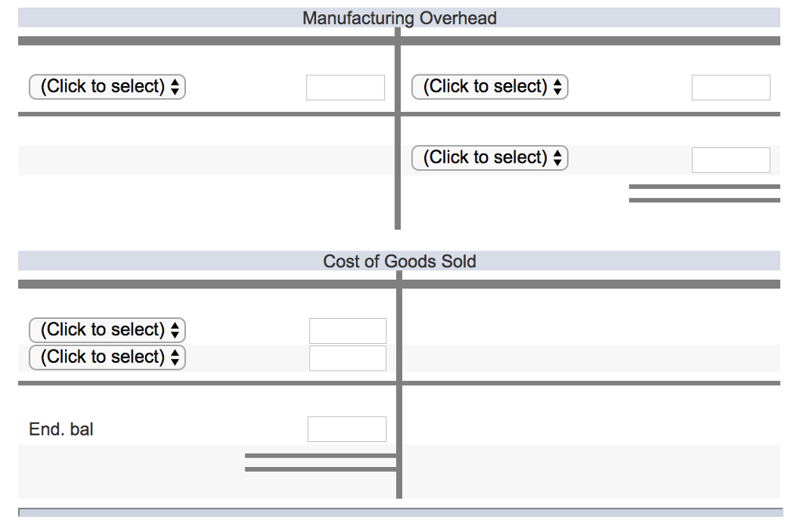Screen dimensions: 803x532
Task: Click the End. bal label
Action: [x=60, y=429]
